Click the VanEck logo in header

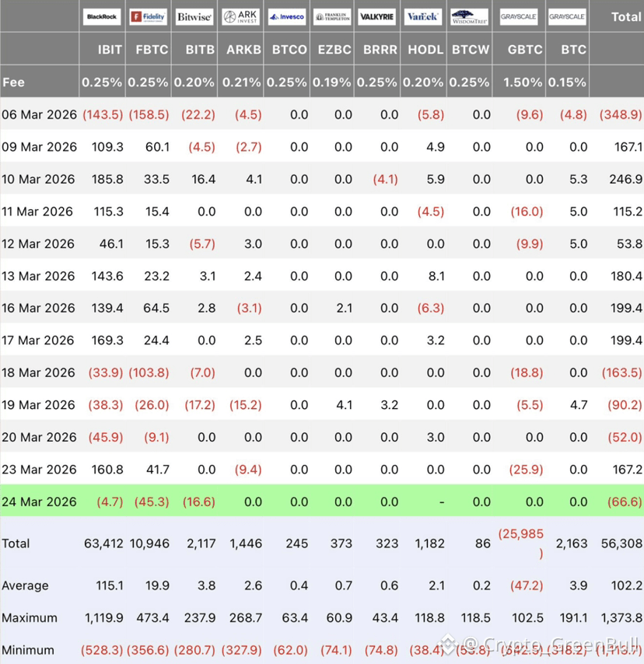pos(423,17)
